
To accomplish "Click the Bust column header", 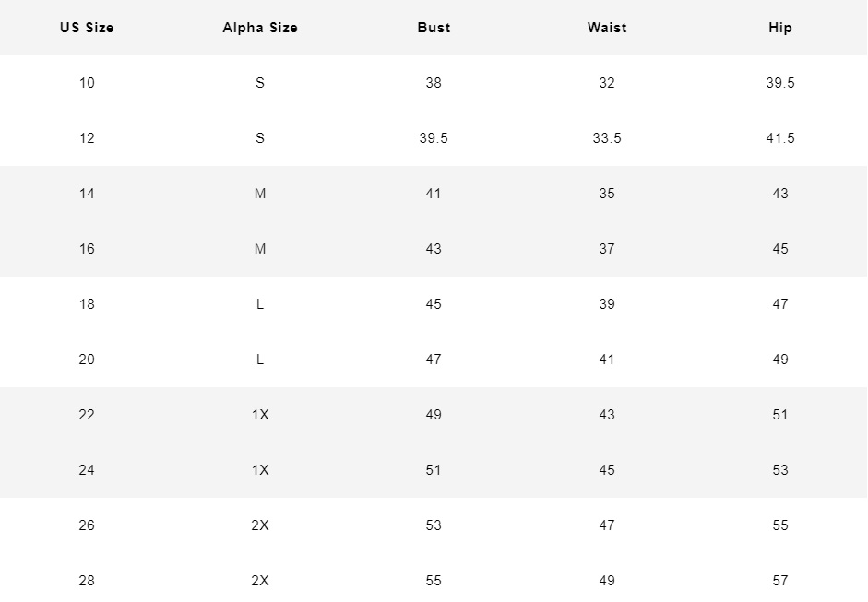I will coord(434,28).
